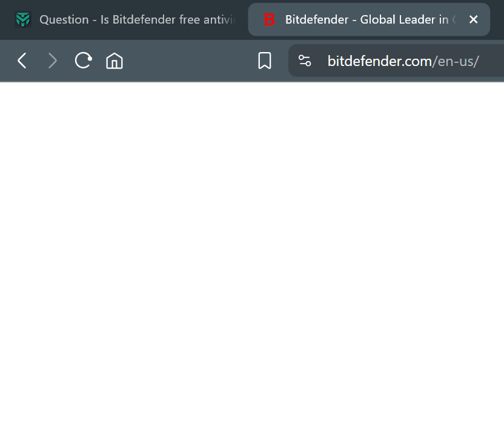Go back to the previous page
The image size is (504, 434).
coord(22,61)
